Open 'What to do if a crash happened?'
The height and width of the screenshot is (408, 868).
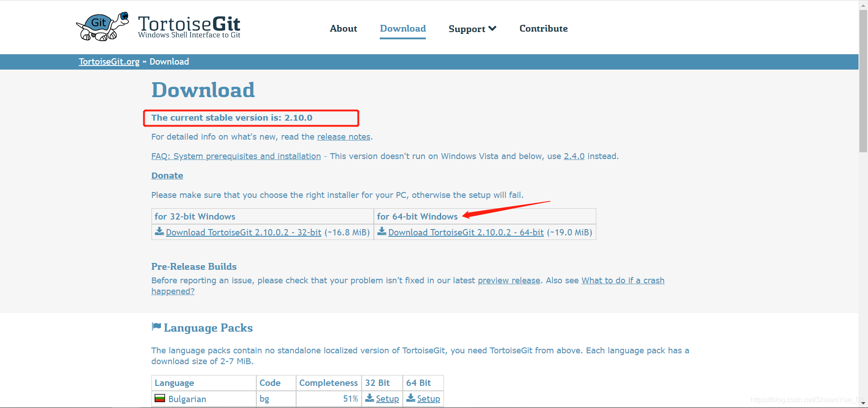point(623,280)
